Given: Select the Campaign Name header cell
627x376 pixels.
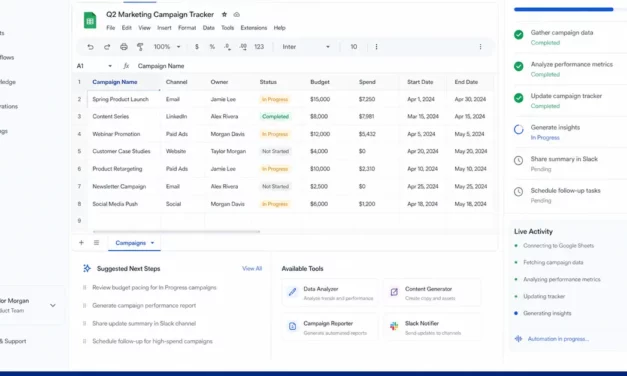Looking at the screenshot, I should tap(123, 82).
